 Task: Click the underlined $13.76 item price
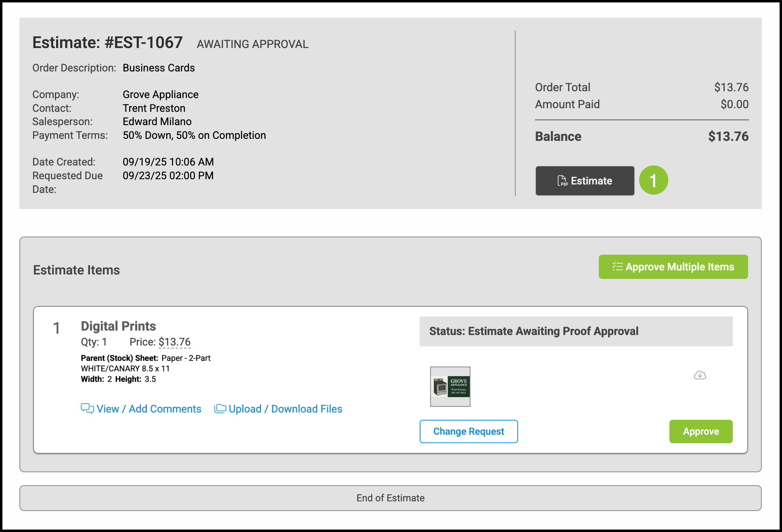tap(174, 342)
